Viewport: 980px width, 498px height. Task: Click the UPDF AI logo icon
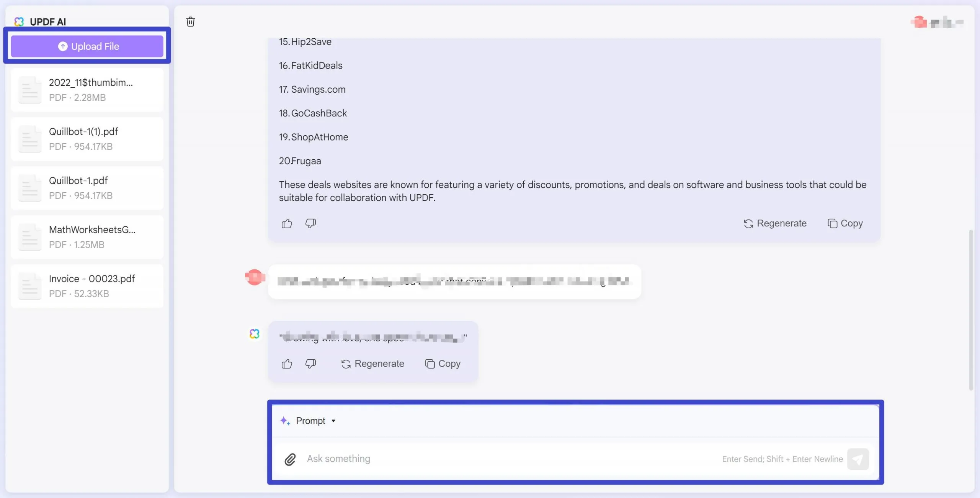[x=18, y=21]
